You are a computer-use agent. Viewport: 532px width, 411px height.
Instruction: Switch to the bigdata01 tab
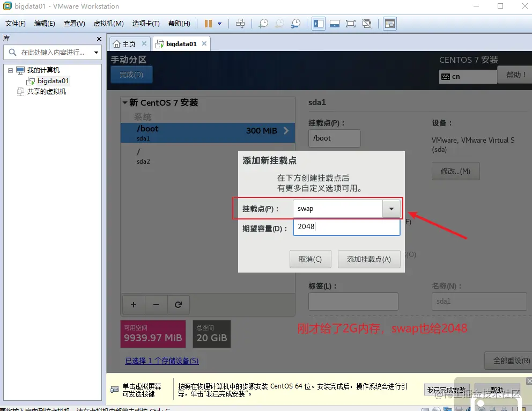click(181, 44)
